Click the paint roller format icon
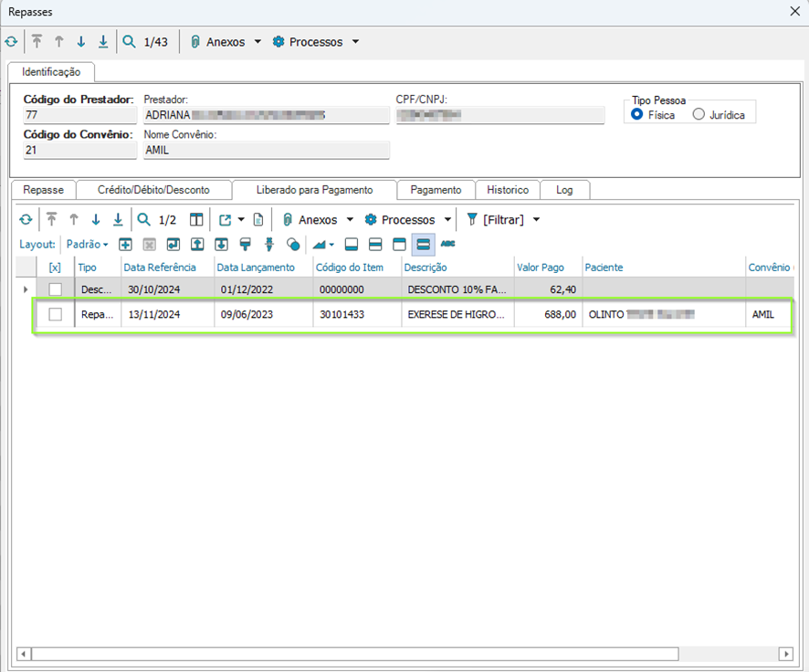This screenshot has height=672, width=809. pyautogui.click(x=245, y=245)
